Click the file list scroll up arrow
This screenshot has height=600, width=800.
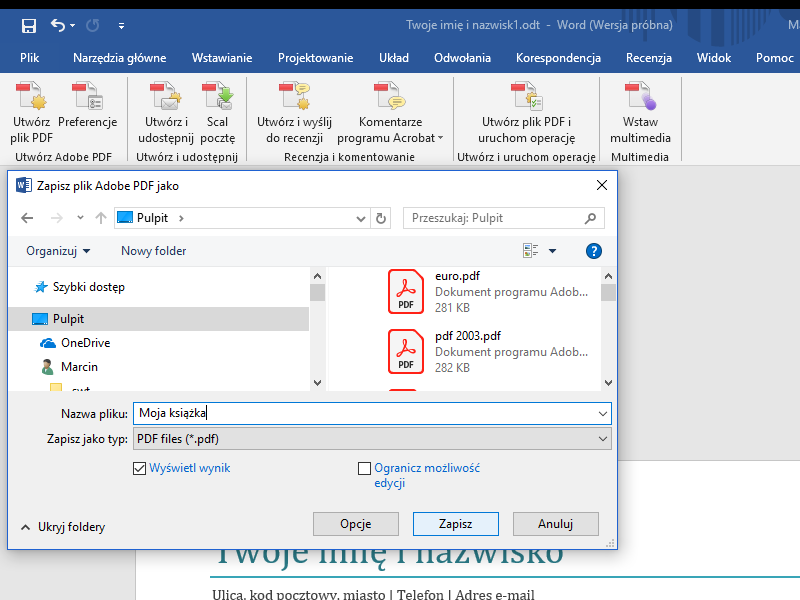(608, 276)
